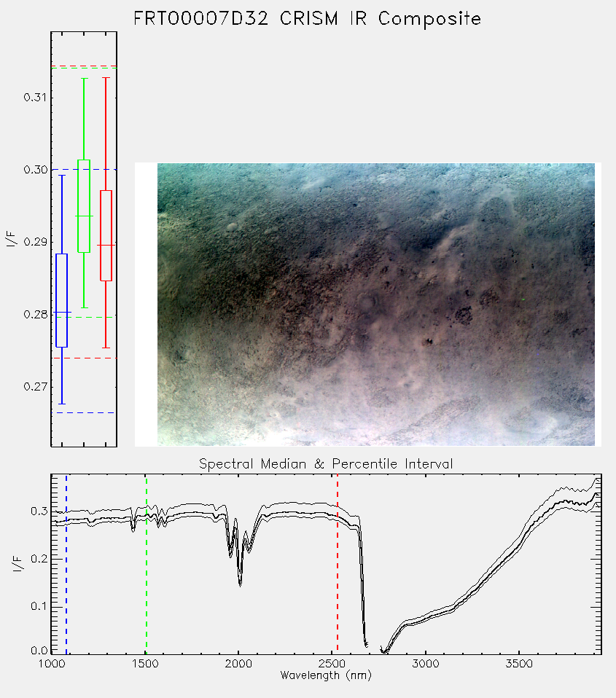Click the Wavelength (nm) axis label
The height and width of the screenshot is (698, 616).
pos(326,675)
